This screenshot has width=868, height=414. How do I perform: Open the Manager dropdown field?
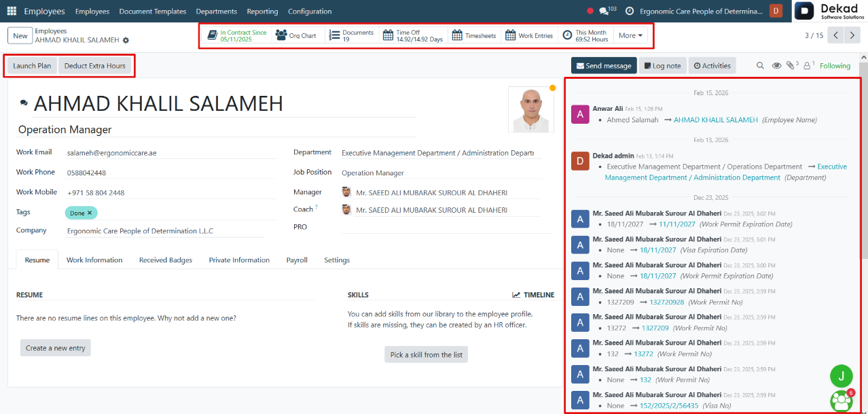(x=441, y=192)
